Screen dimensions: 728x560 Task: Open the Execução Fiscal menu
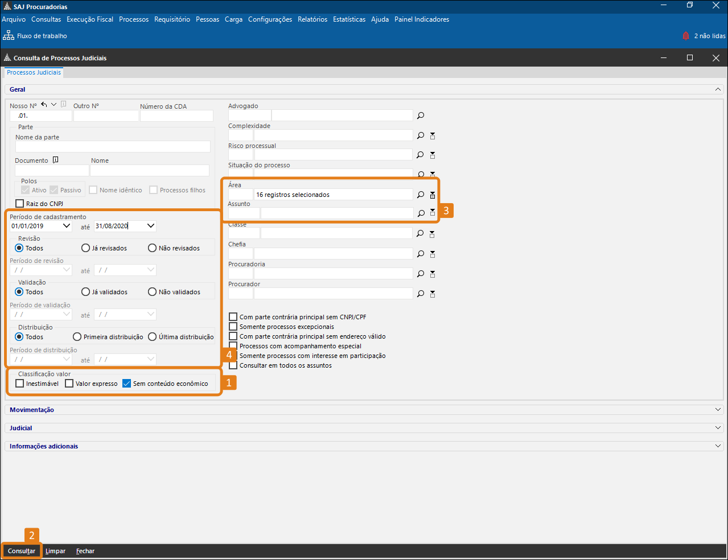coord(90,19)
